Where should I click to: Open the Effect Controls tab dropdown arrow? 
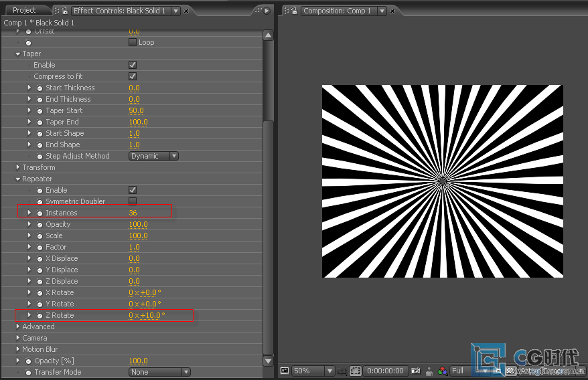coord(175,11)
